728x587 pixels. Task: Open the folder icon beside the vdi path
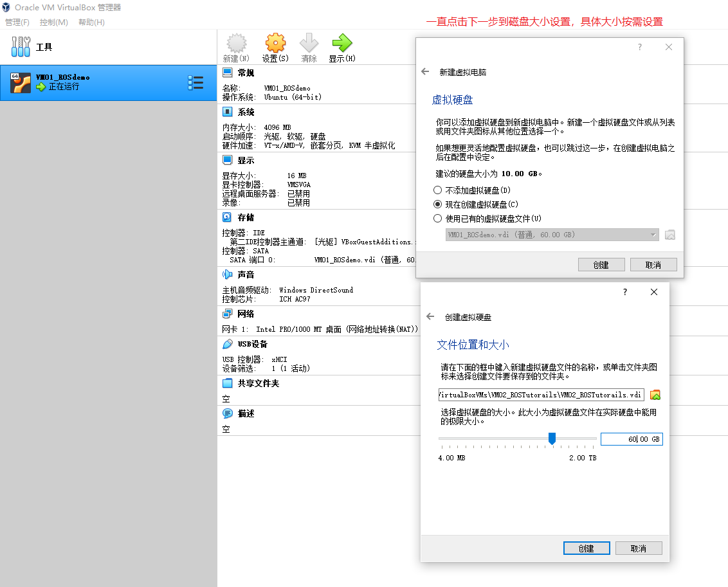click(655, 394)
